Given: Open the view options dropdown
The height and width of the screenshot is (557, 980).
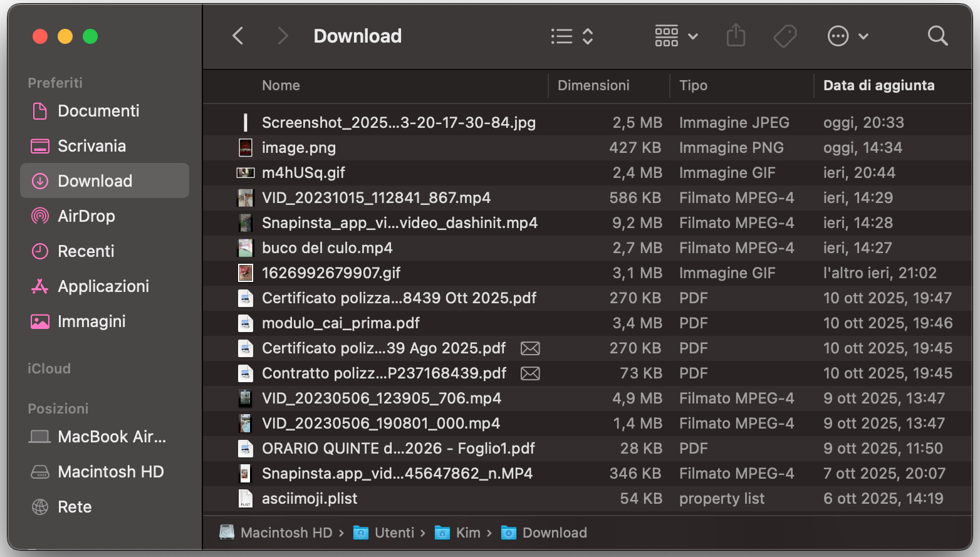Looking at the screenshot, I should pyautogui.click(x=571, y=36).
